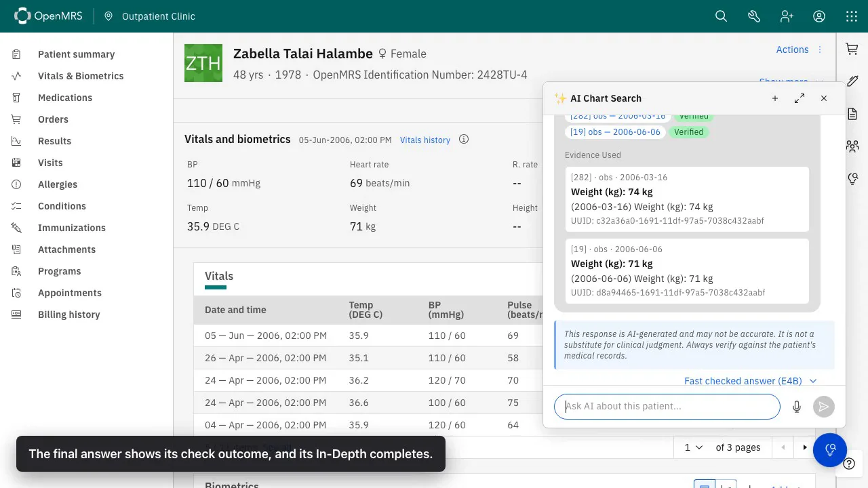868x488 pixels.
Task: Click the heart rate value 69 beats/min
Action: pos(380,183)
